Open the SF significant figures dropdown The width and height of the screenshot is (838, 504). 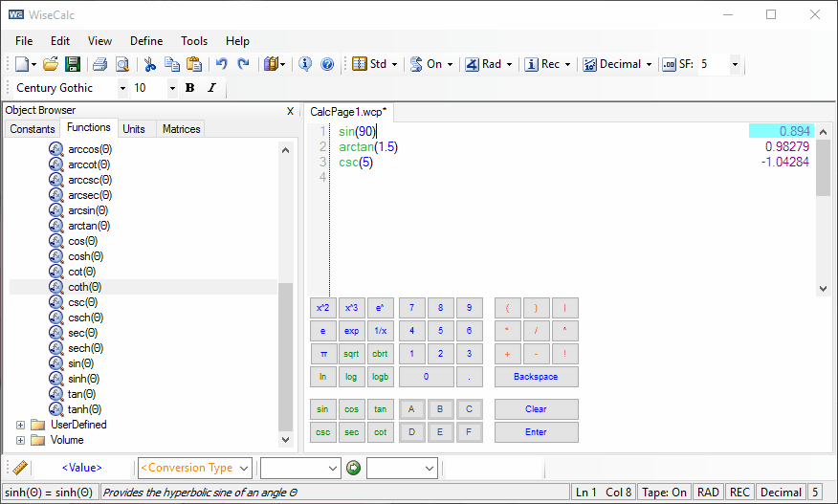pos(735,65)
